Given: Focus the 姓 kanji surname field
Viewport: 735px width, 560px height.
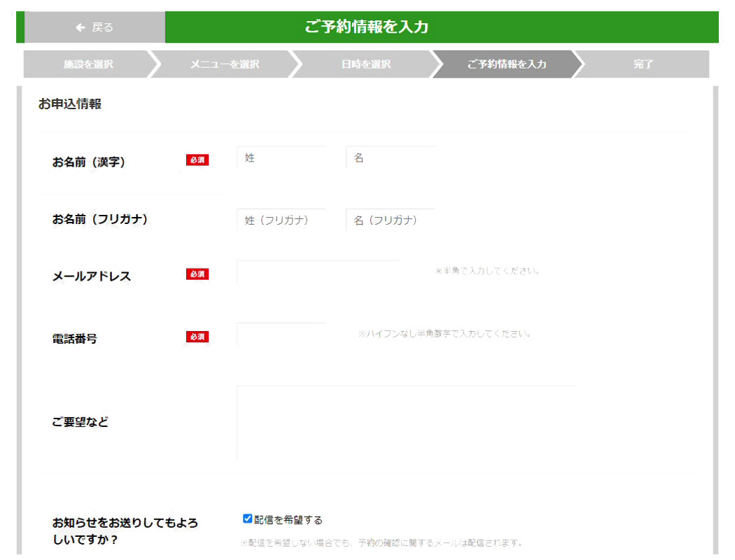Looking at the screenshot, I should 281,158.
